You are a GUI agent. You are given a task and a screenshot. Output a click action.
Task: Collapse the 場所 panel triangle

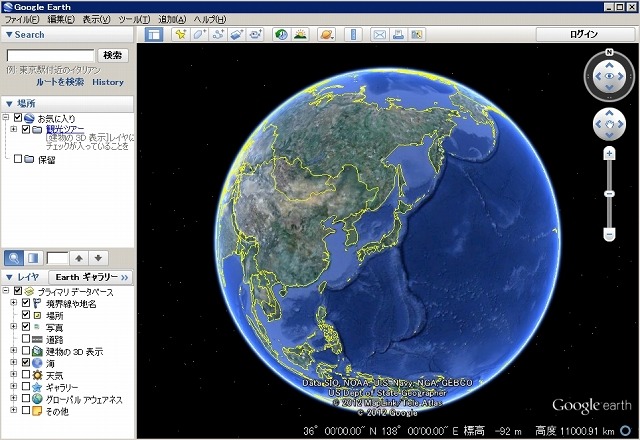click(x=9, y=104)
